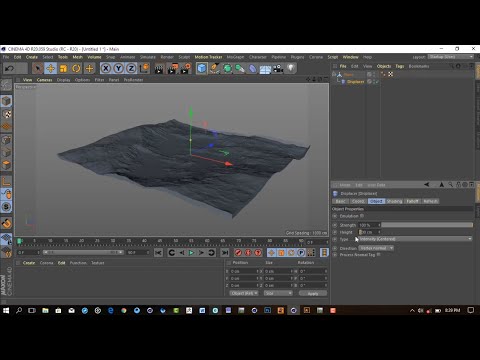
Task: Switch to Refresh tab
Action: [430, 201]
